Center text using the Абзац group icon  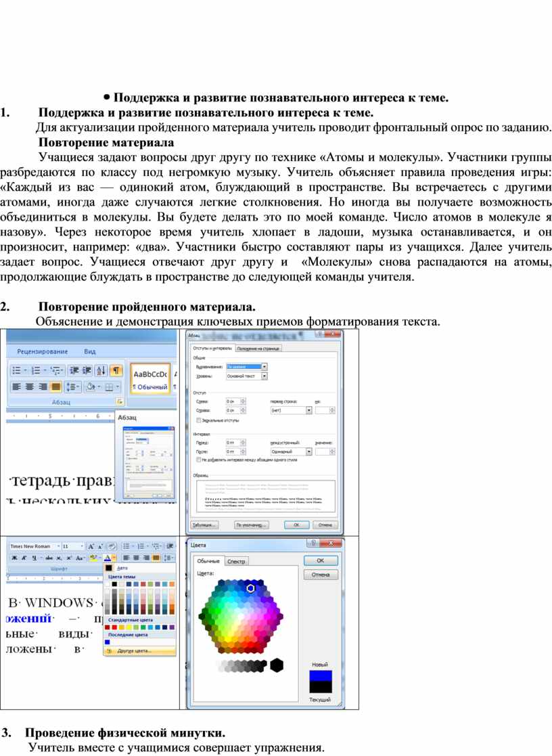coord(29,386)
